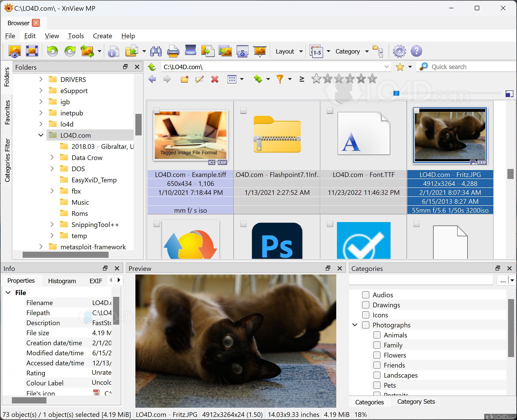The width and height of the screenshot is (517, 420).
Task: Add current folder to favorites star
Action: [x=400, y=67]
